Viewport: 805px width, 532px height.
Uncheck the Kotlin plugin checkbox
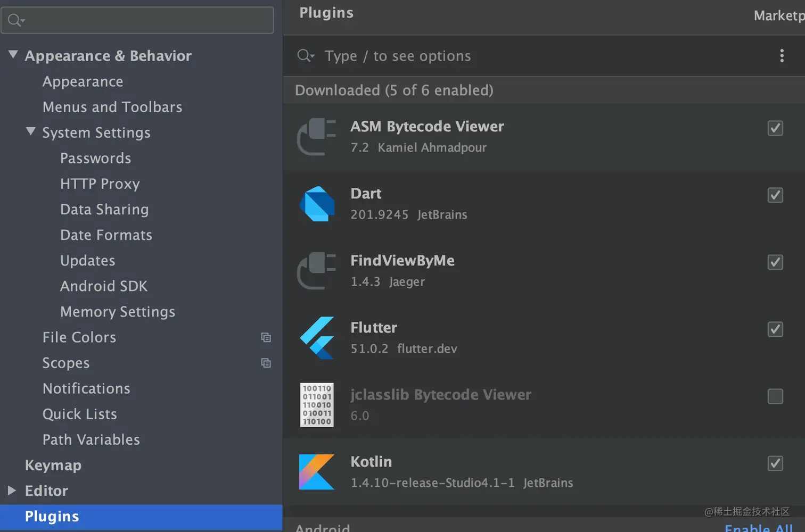click(775, 463)
